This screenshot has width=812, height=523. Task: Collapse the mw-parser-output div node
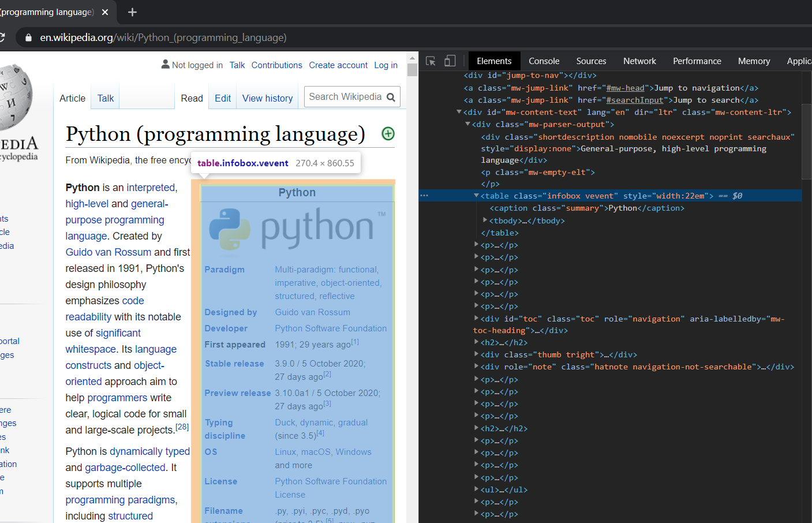(x=467, y=124)
